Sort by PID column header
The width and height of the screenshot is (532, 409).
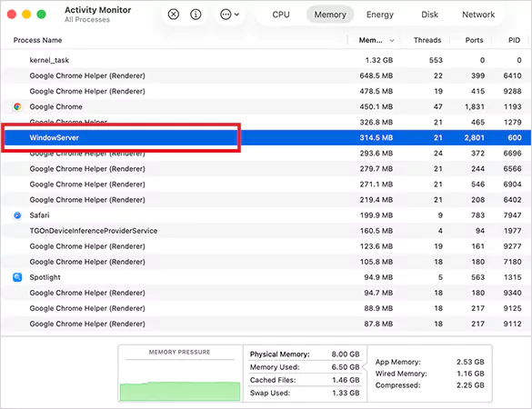514,40
